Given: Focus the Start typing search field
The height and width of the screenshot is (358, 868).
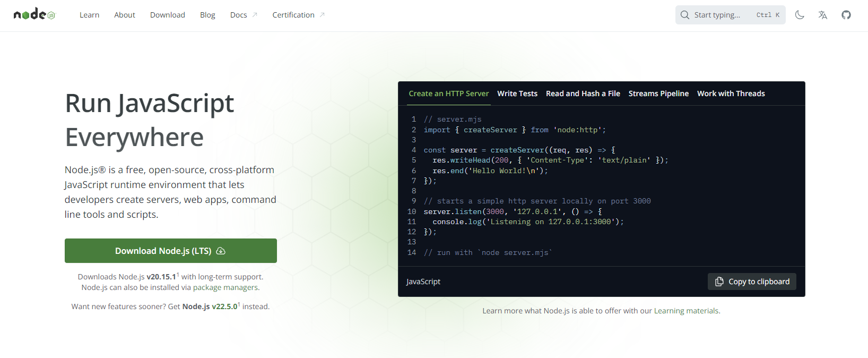Looking at the screenshot, I should coord(730,15).
